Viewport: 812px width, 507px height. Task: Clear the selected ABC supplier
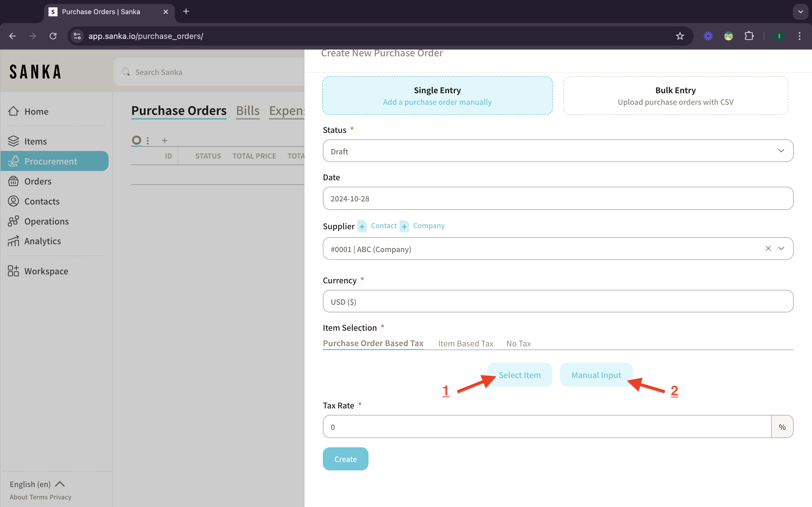pos(768,248)
